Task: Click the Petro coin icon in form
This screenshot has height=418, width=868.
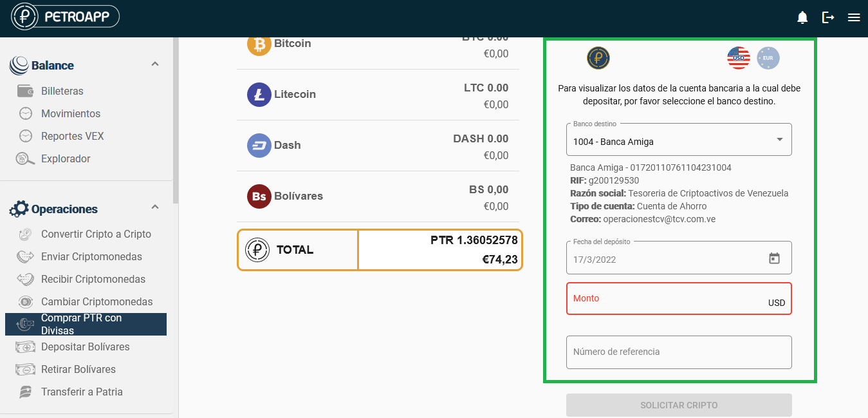Action: 598,58
